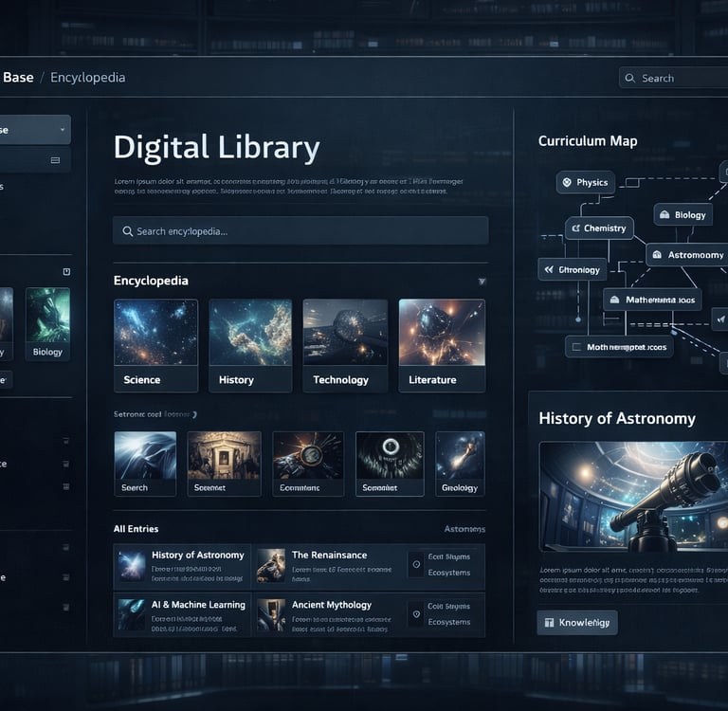Click the telescope image under History of Astronomy
728x711 pixels.
click(633, 497)
